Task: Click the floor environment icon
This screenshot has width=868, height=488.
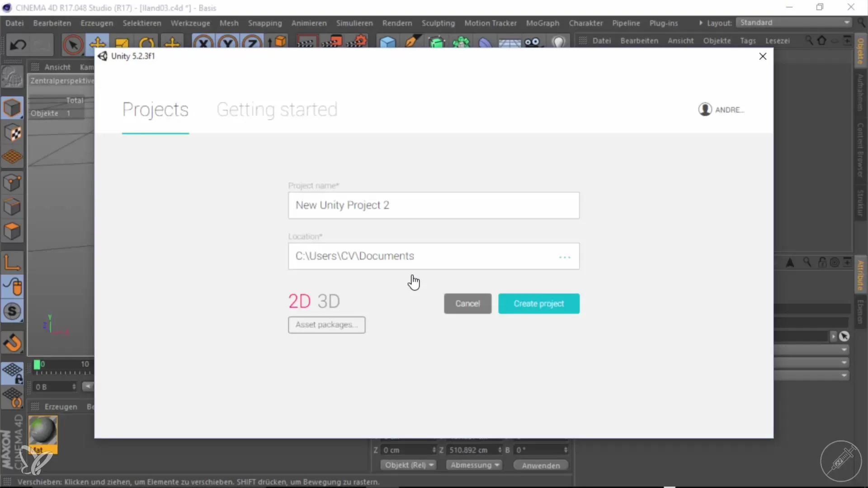Action: tap(509, 43)
